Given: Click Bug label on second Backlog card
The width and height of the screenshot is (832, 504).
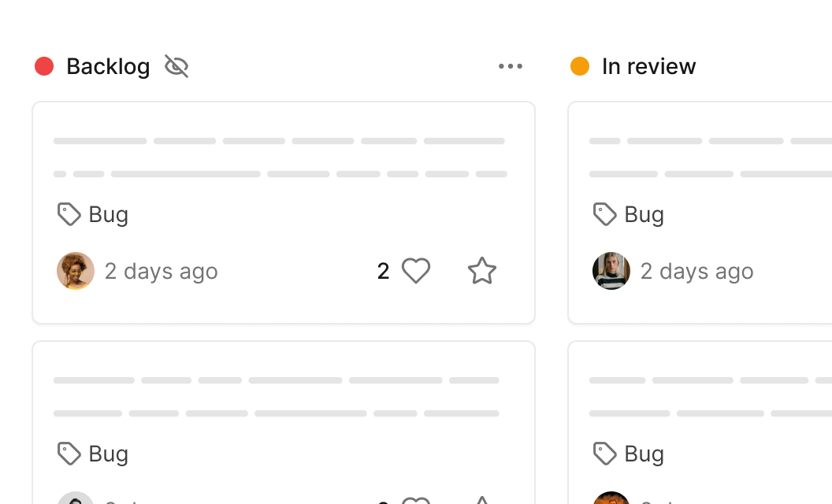Looking at the screenshot, I should [x=108, y=454].
